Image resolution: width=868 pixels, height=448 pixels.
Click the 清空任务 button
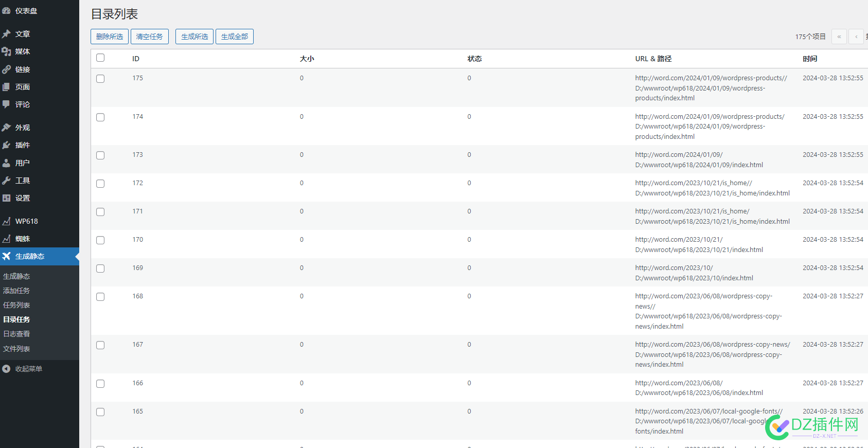click(x=149, y=37)
